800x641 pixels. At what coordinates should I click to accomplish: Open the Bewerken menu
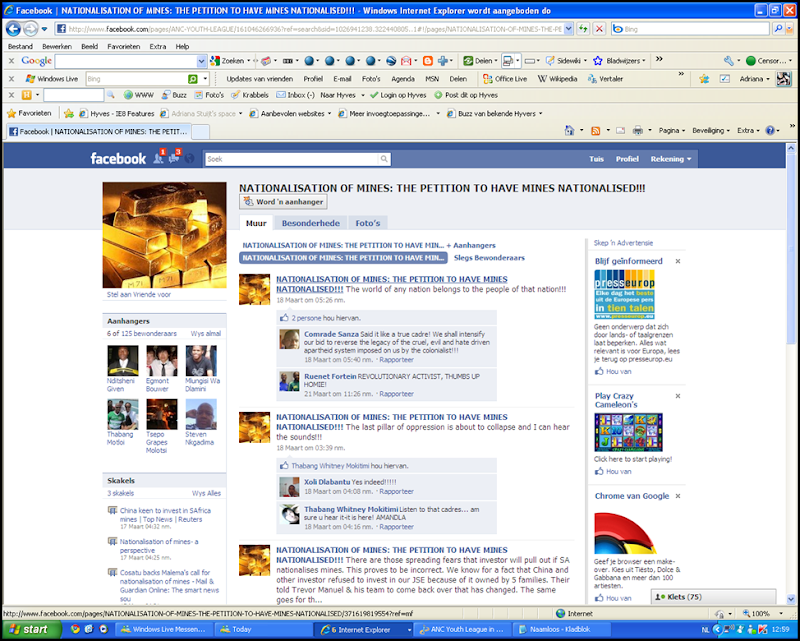(x=57, y=46)
